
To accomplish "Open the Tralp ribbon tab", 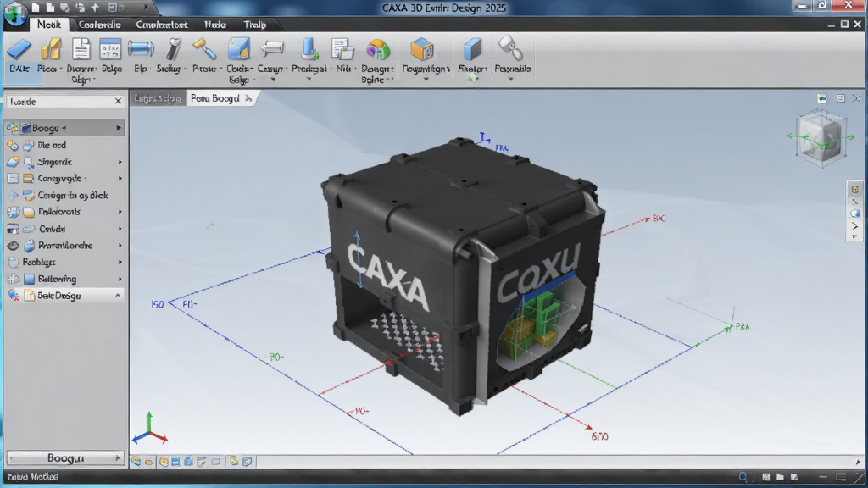I will (254, 25).
